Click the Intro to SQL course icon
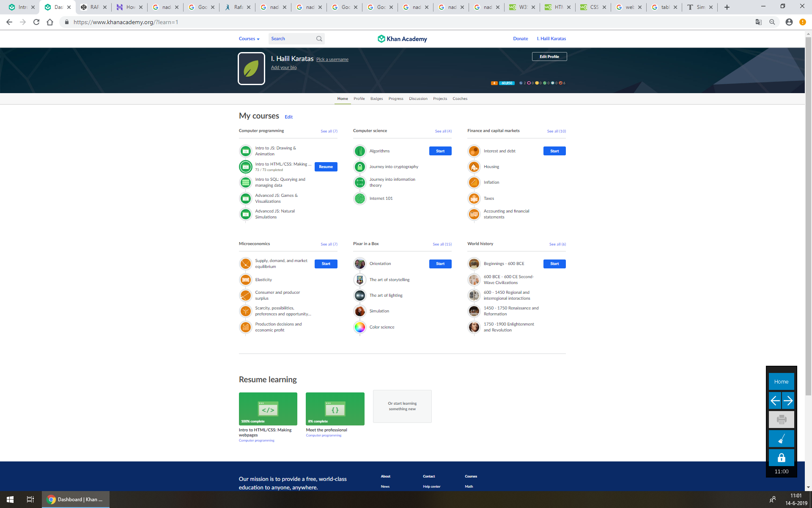 click(246, 182)
